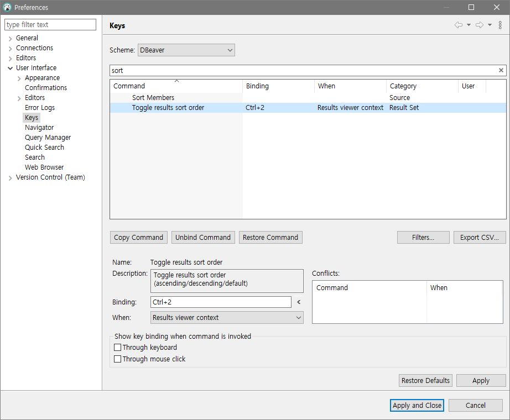Enable 'Through keyboard' key binding display
The width and height of the screenshot is (510, 420).
tap(117, 347)
